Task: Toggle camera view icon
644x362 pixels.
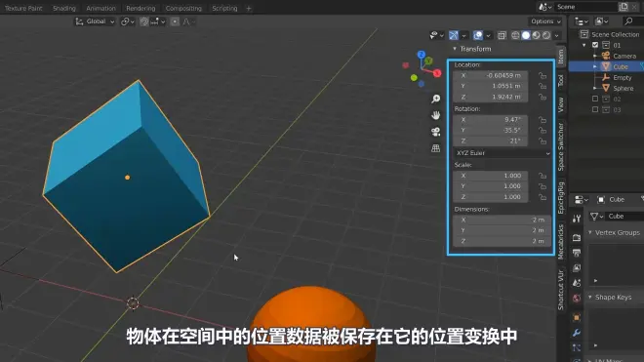Action: 436,132
